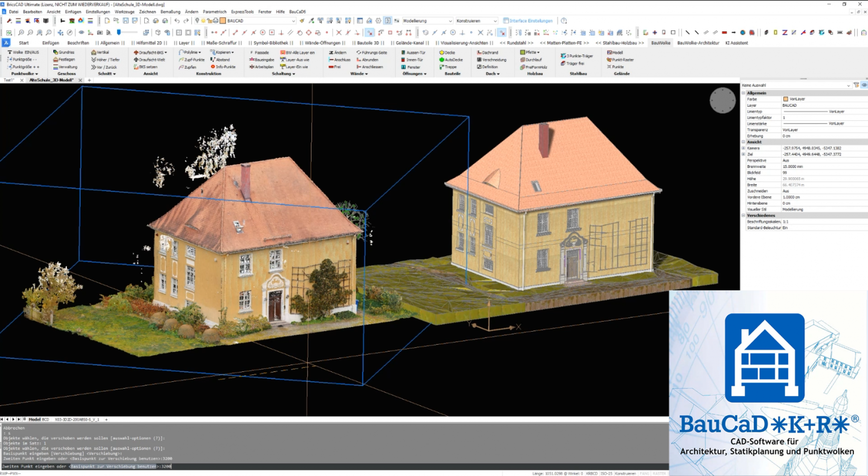Switch to the BauWolke-Architektur ribbon tab

[698, 43]
